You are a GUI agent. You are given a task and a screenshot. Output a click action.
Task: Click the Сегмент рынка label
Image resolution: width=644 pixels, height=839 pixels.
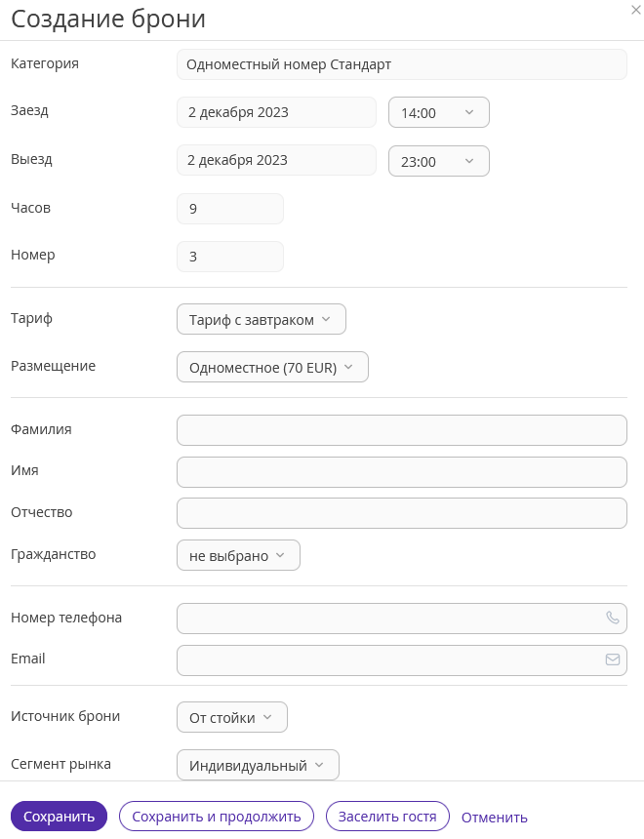click(61, 764)
